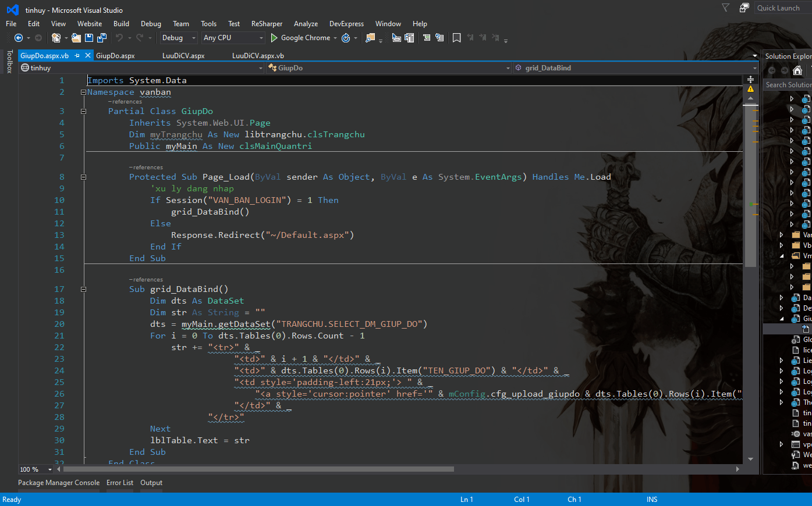812x506 pixels.
Task: Click the Home icon in Solution Explorer
Action: click(798, 70)
